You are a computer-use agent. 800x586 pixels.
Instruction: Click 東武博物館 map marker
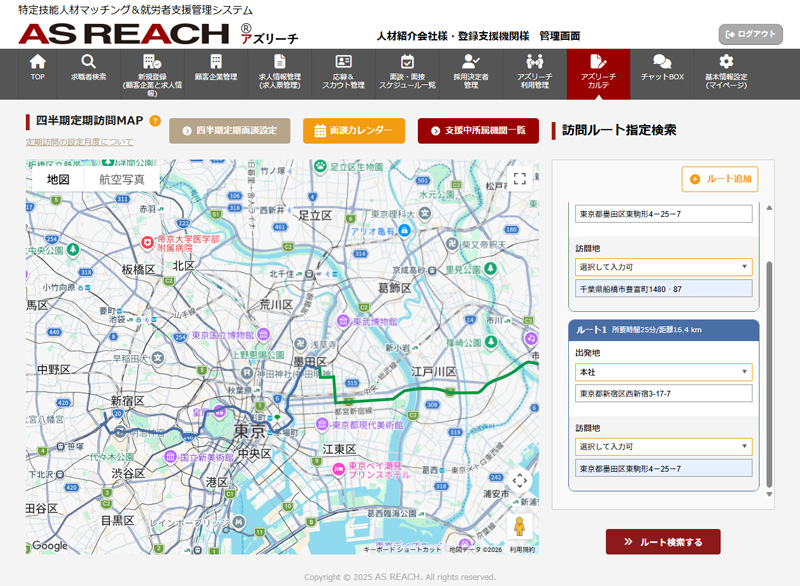click(343, 321)
